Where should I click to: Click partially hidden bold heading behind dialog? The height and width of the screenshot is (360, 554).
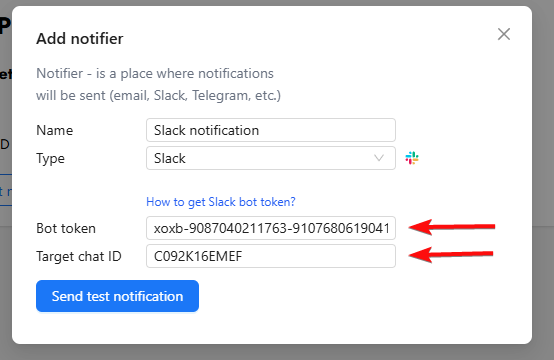tap(5, 26)
